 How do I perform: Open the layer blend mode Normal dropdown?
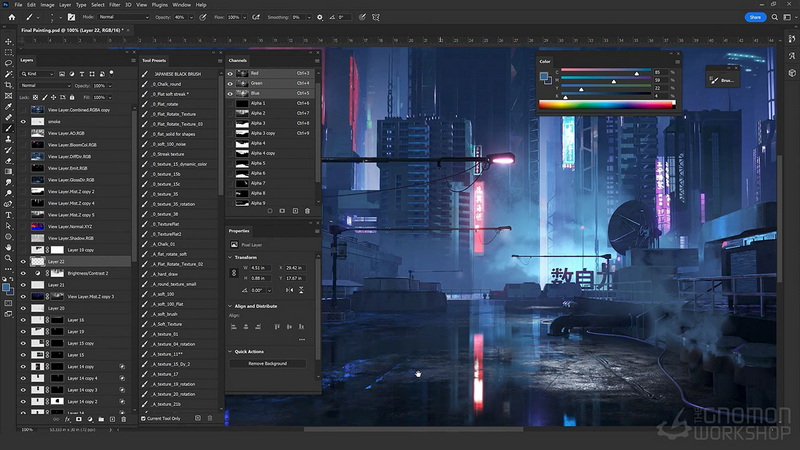click(45, 86)
